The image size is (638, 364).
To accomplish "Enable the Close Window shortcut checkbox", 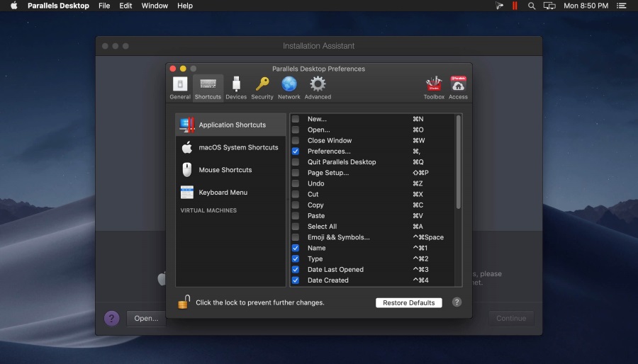I will point(296,140).
